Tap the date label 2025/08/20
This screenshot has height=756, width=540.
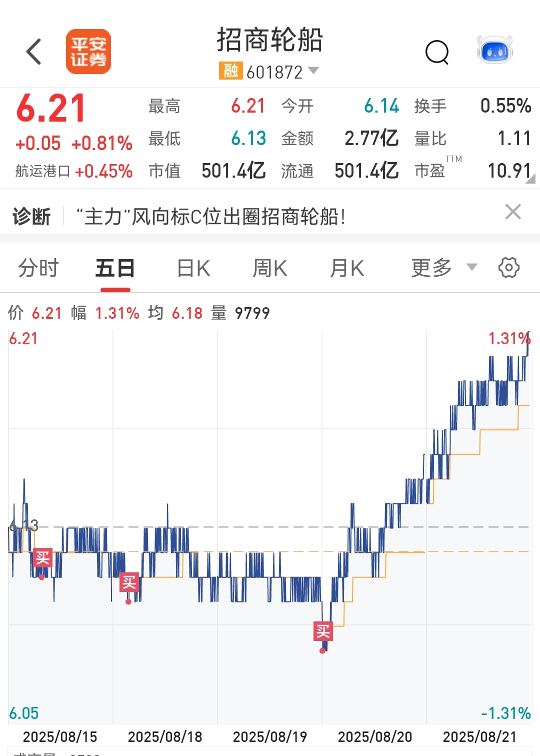click(375, 737)
